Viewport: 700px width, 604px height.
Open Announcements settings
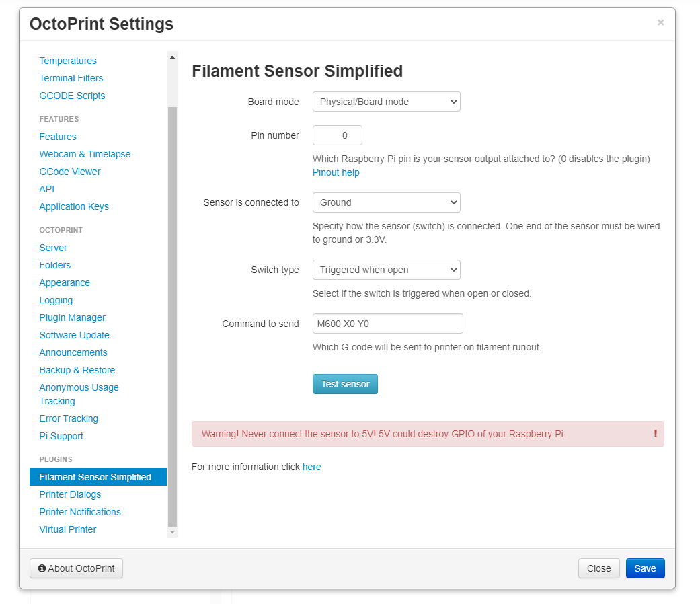(x=73, y=352)
